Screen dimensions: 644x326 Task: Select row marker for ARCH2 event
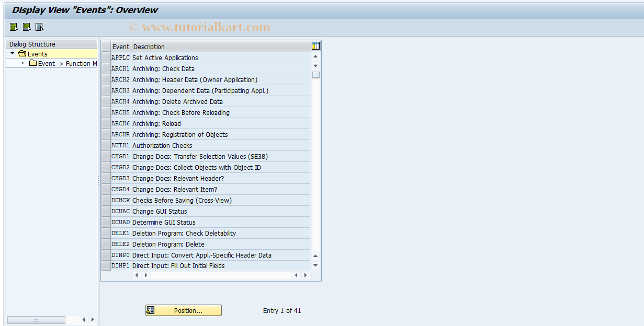click(106, 79)
